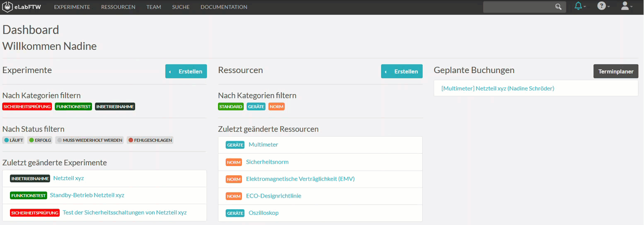Open the user profile menu
This screenshot has height=225, width=644.
[x=625, y=6]
